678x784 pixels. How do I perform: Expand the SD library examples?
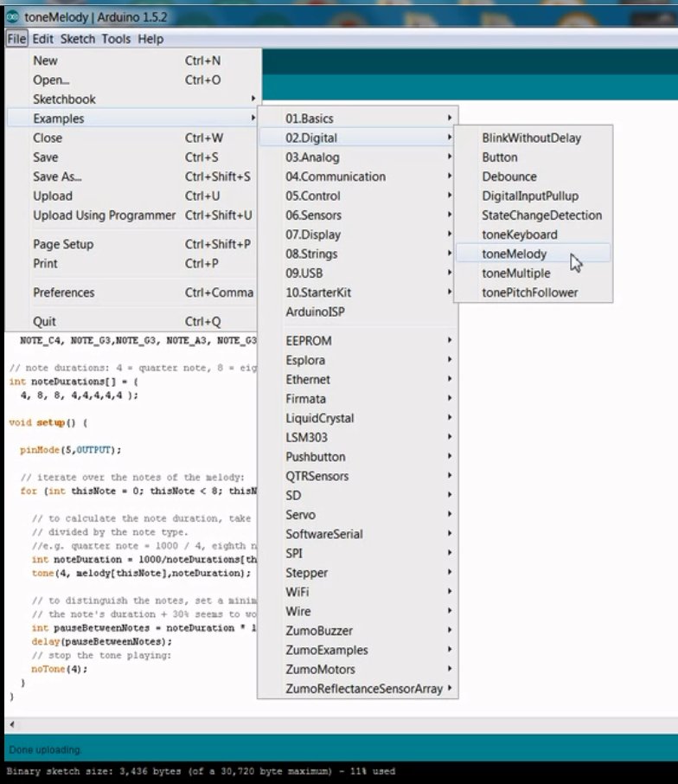click(x=358, y=496)
